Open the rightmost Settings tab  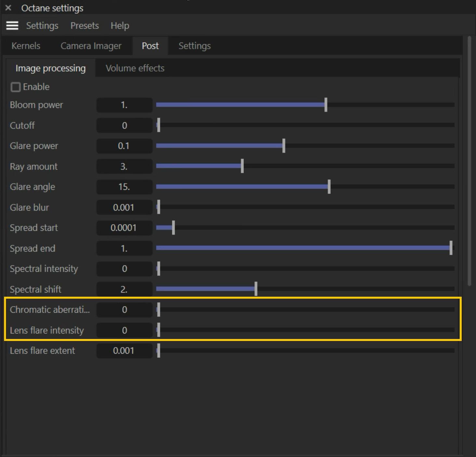tap(194, 46)
